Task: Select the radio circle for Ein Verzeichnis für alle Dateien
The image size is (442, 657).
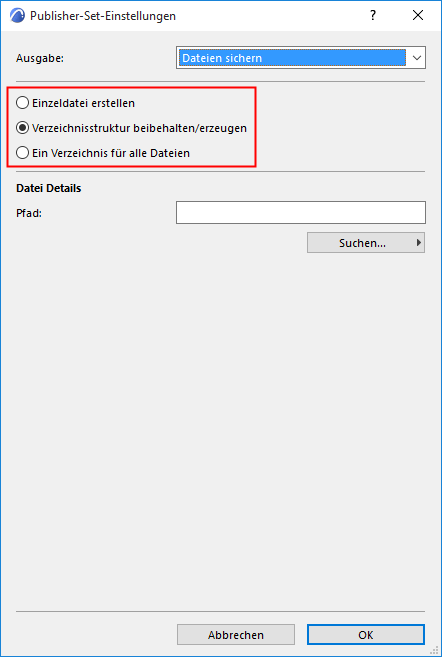Action: (x=22, y=153)
